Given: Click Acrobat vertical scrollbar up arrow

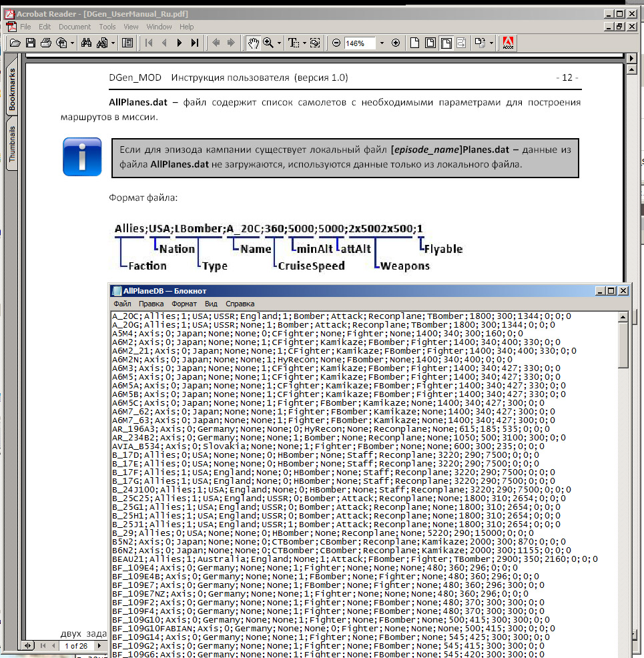Looking at the screenshot, I should [631, 69].
